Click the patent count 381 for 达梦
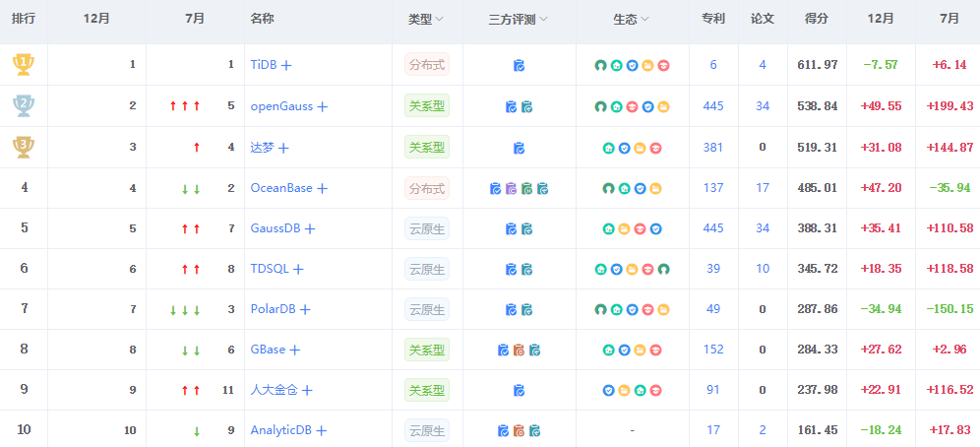Viewport: 980px width, 447px height. pyautogui.click(x=713, y=147)
